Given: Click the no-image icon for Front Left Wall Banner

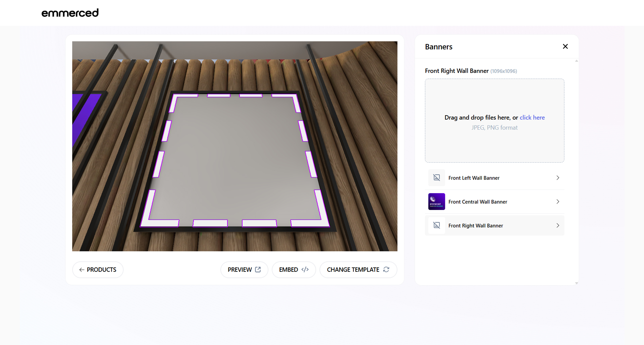Looking at the screenshot, I should 436,178.
